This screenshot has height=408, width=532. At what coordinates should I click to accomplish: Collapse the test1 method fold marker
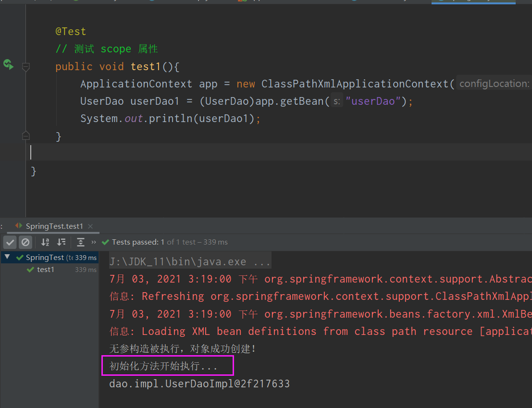pos(26,66)
